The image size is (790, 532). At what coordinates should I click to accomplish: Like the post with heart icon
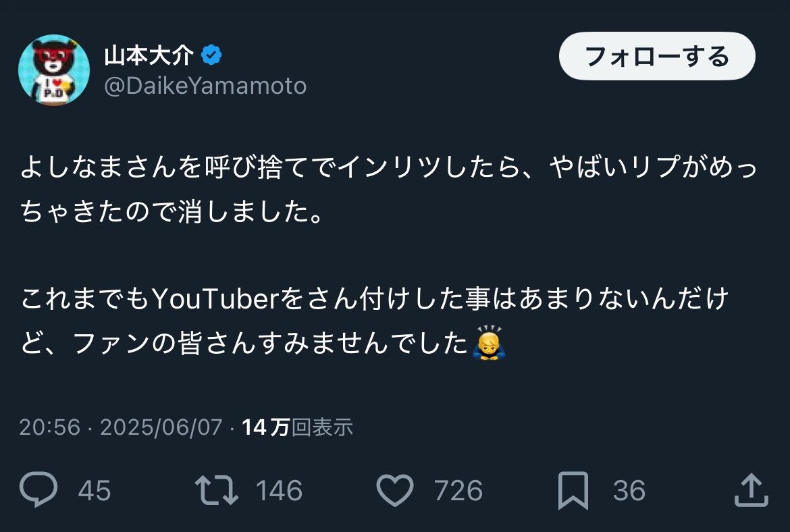[395, 489]
